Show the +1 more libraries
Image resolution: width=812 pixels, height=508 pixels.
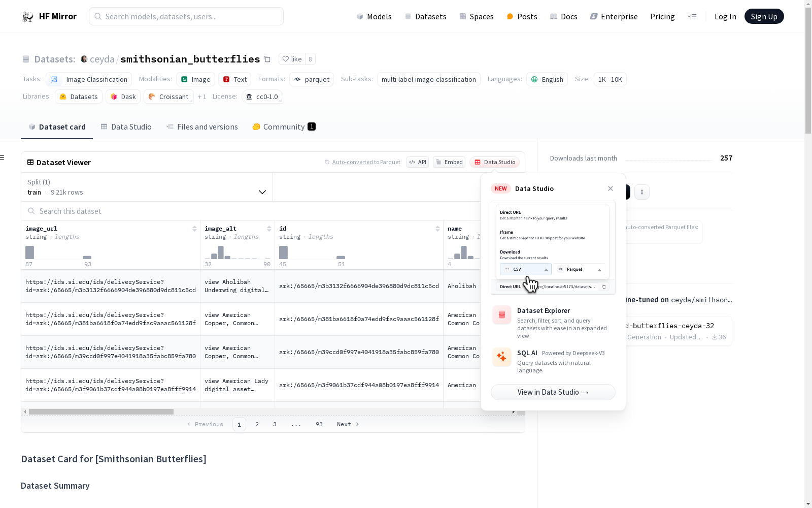point(202,97)
